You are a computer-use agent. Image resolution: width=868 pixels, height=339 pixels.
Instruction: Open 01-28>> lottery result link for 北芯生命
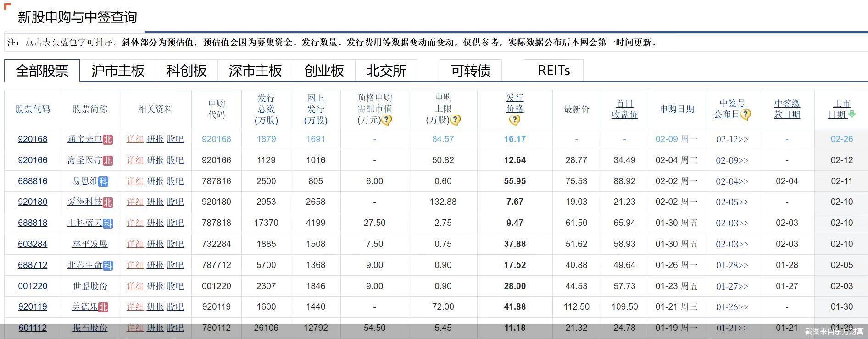[x=732, y=265]
